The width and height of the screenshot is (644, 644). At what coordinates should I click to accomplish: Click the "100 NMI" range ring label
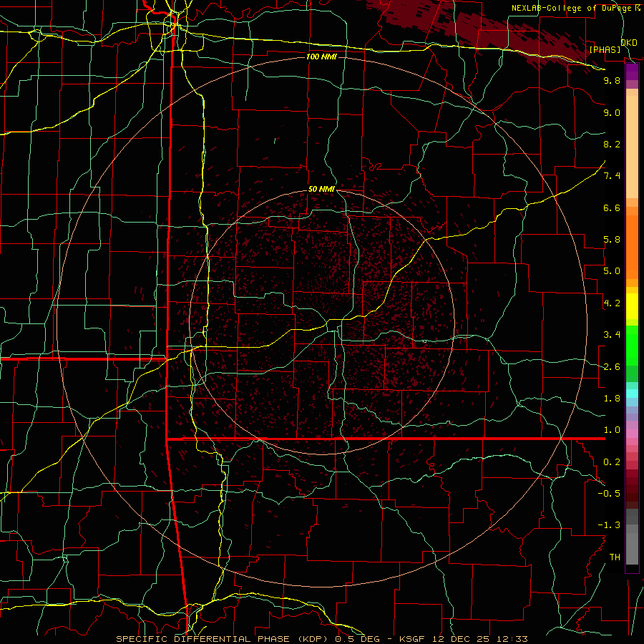[321, 57]
